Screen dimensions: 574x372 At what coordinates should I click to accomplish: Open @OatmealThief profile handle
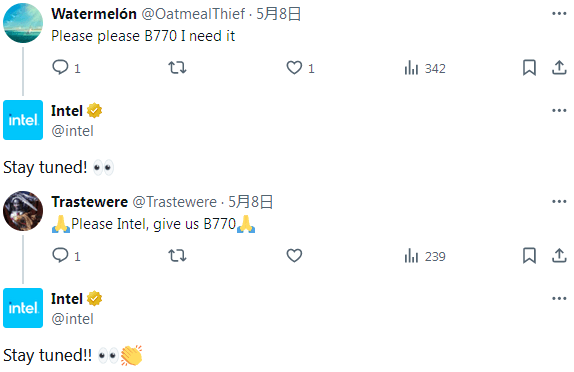(x=193, y=14)
